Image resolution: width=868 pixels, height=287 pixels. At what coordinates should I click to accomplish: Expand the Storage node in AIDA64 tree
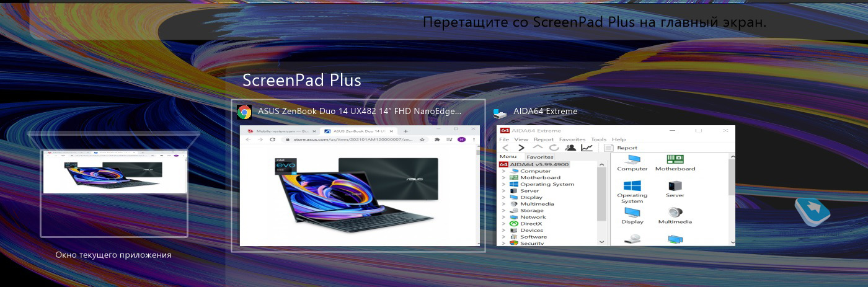504,211
